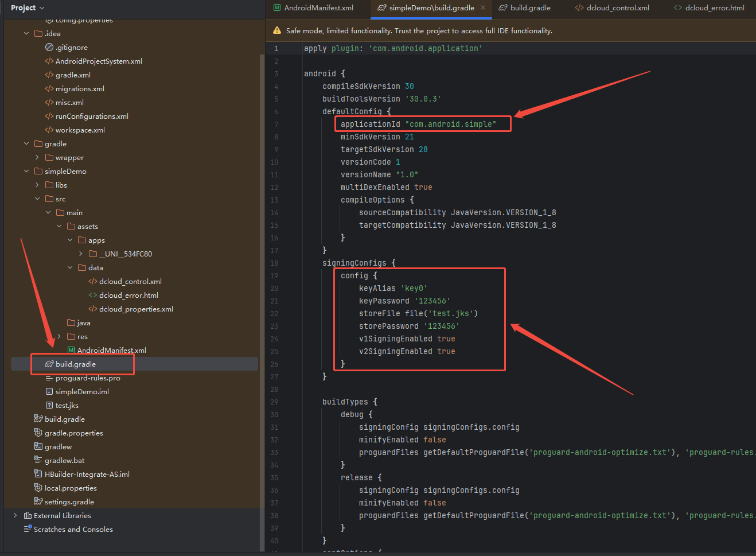This screenshot has height=556, width=756.
Task: Expand the wrapper folder
Action: pos(37,158)
